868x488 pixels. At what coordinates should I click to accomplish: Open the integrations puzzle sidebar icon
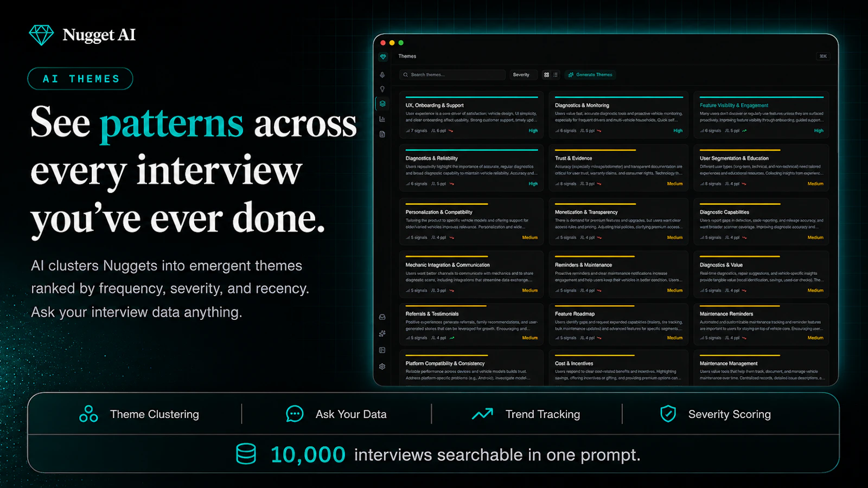point(382,333)
